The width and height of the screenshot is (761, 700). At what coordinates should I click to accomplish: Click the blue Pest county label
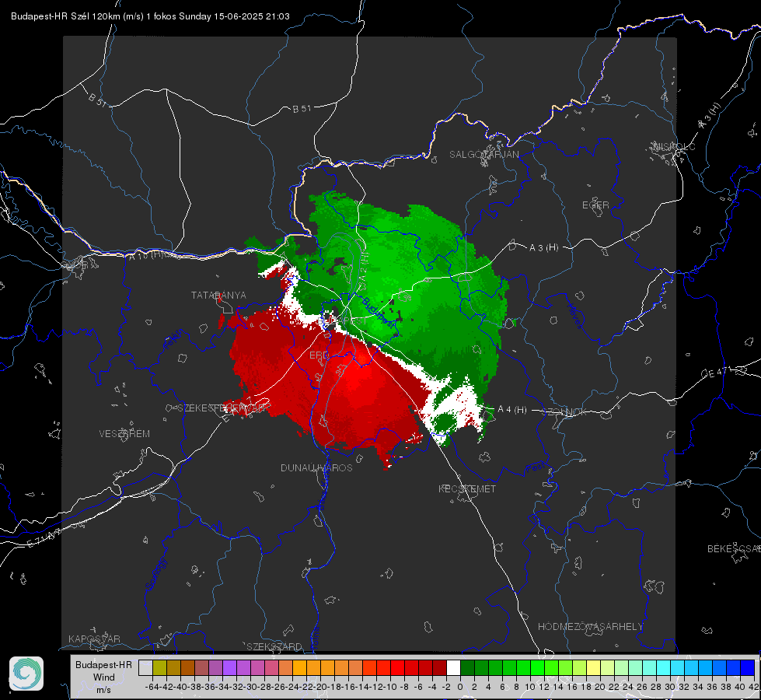[x=536, y=467]
